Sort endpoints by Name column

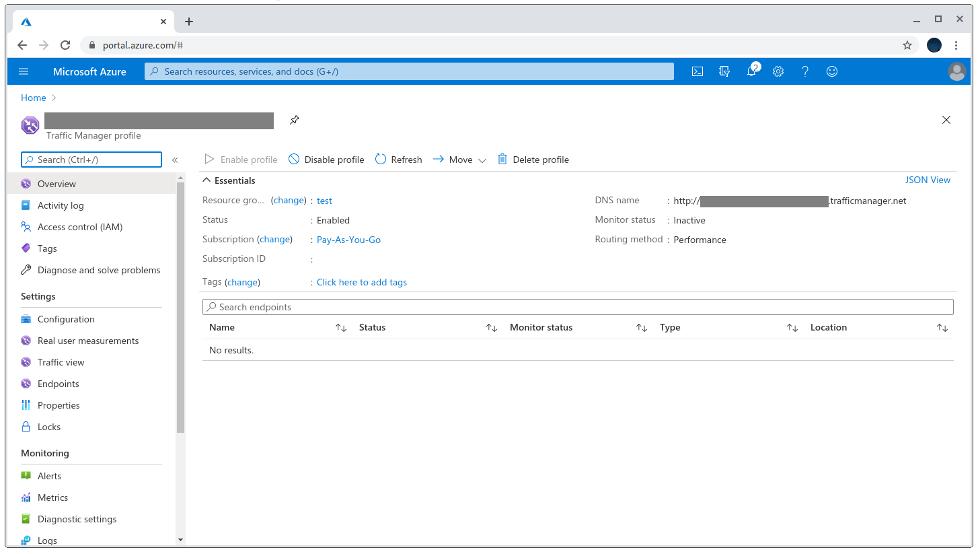(x=341, y=328)
